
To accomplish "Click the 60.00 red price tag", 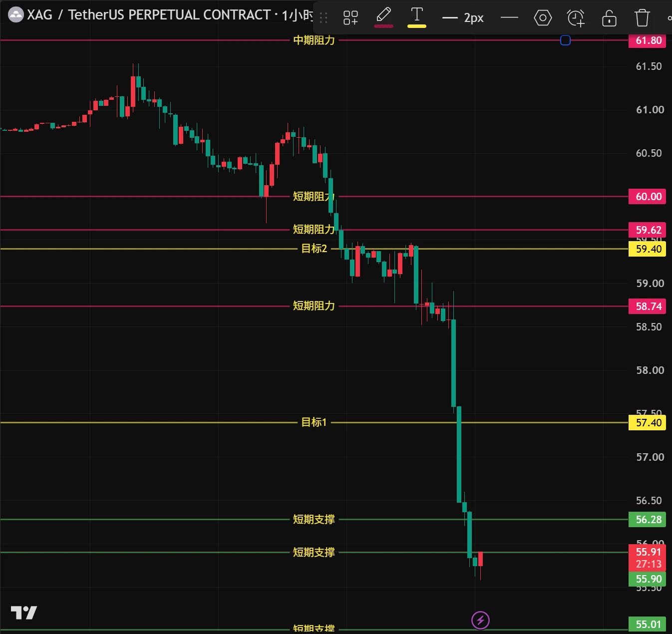I will tap(647, 197).
